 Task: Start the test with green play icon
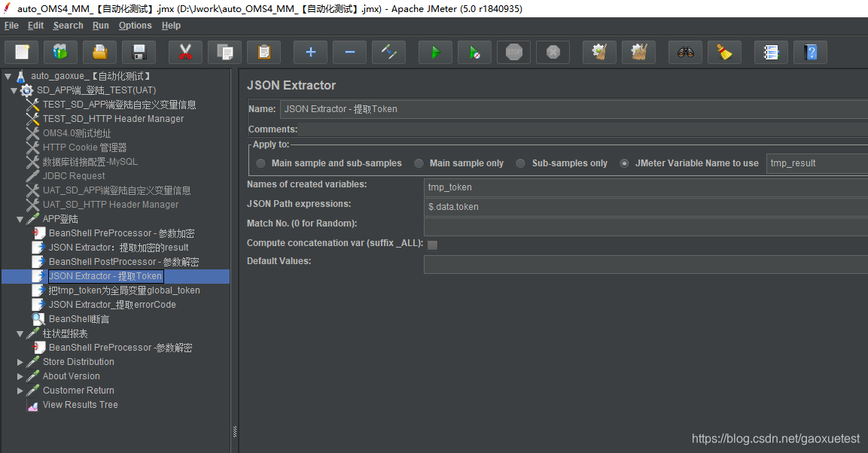[436, 53]
